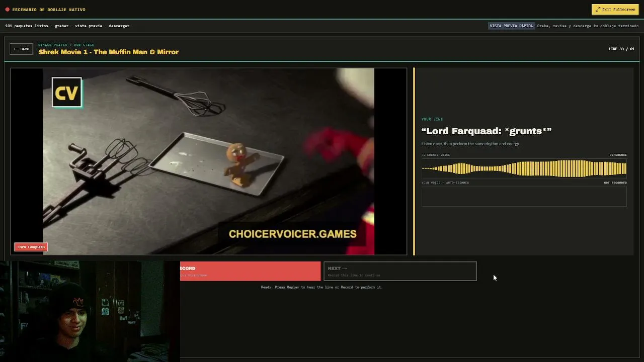The height and width of the screenshot is (362, 644).
Task: Click the 'Ready. Press Replay' status message
Action: (321, 287)
